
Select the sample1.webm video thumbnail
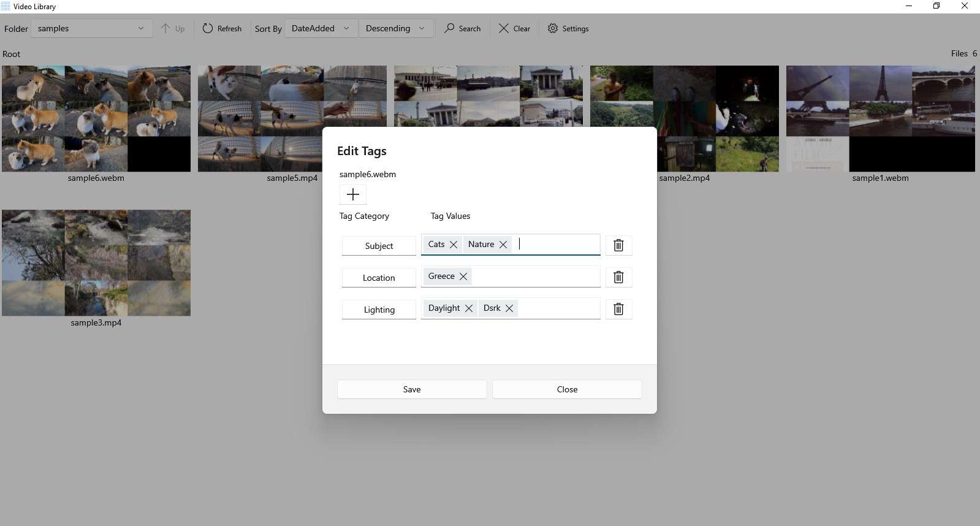[881, 119]
